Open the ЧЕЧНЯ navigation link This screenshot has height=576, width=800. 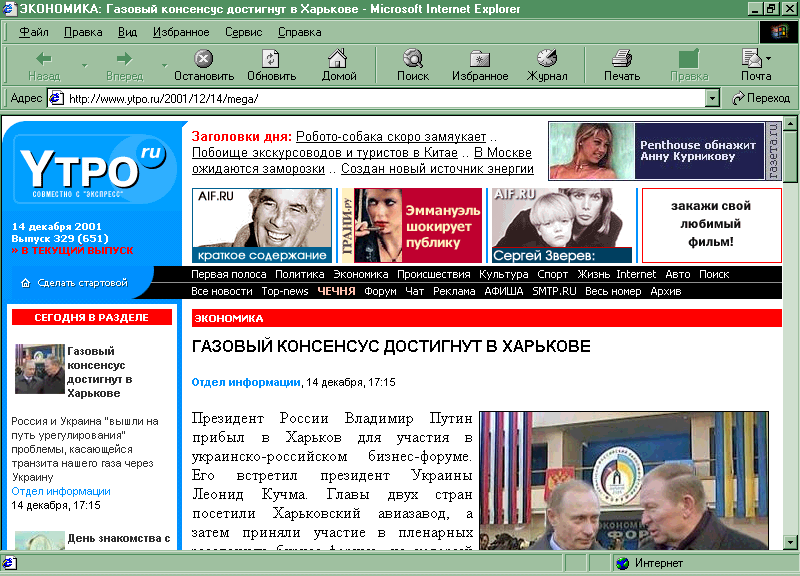point(336,291)
